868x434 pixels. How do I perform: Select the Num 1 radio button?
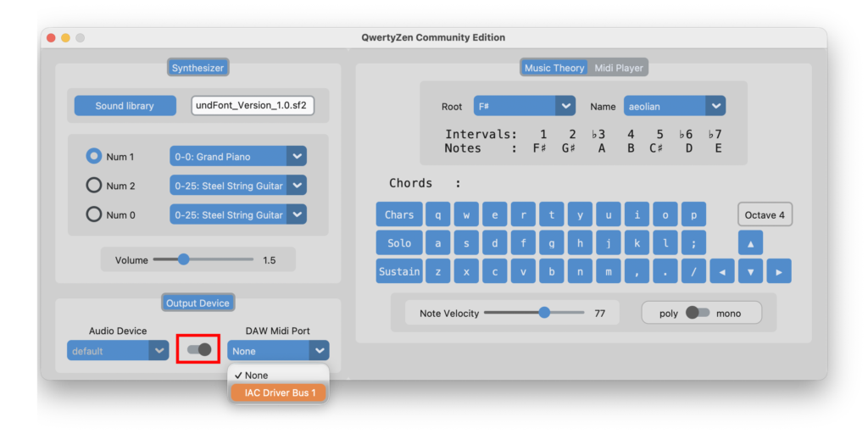pyautogui.click(x=94, y=157)
